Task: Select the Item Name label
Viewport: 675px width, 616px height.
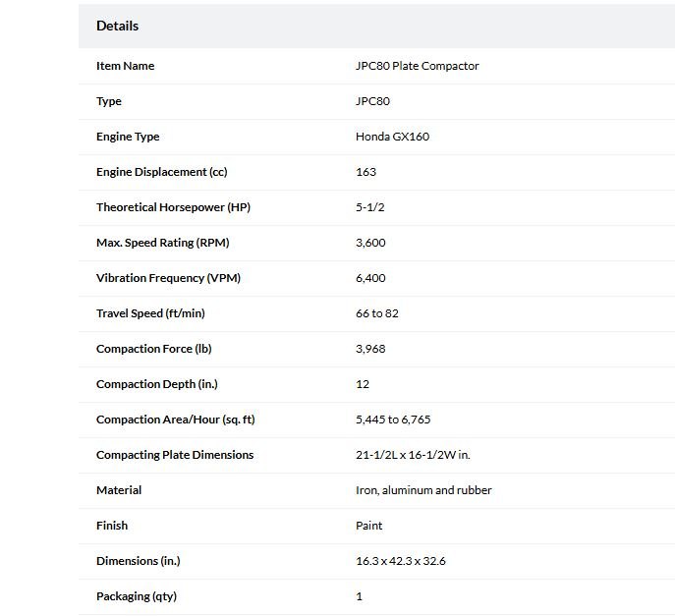Action: [125, 66]
